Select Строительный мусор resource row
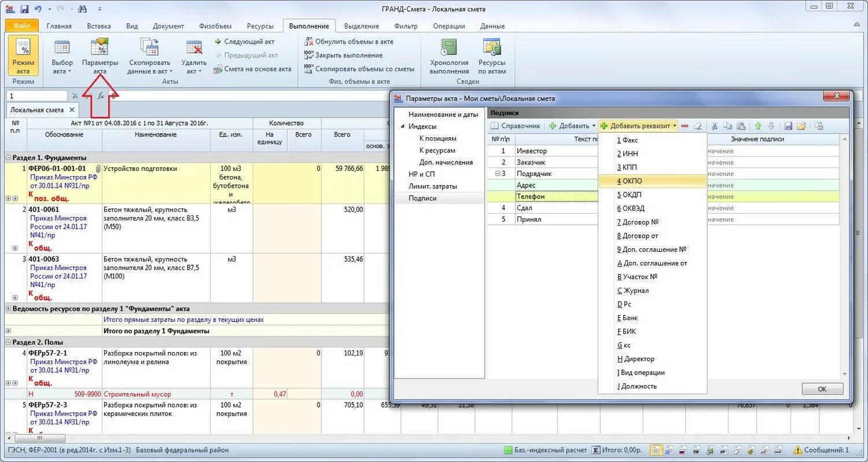The width and height of the screenshot is (868, 462). click(x=197, y=394)
